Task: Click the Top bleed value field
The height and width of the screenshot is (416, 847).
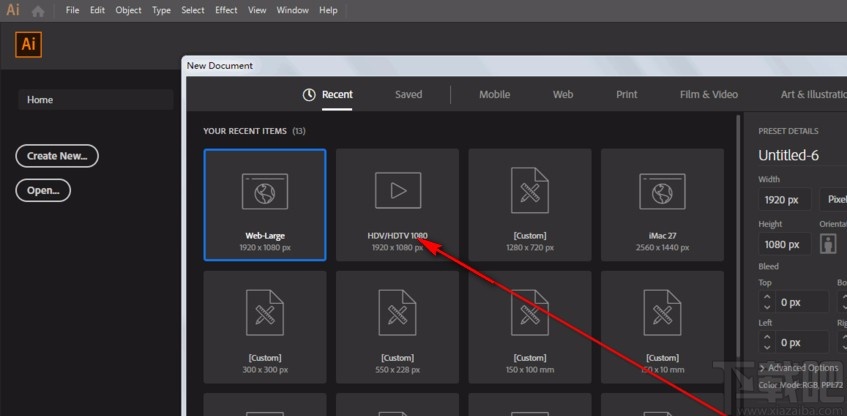Action: 802,302
